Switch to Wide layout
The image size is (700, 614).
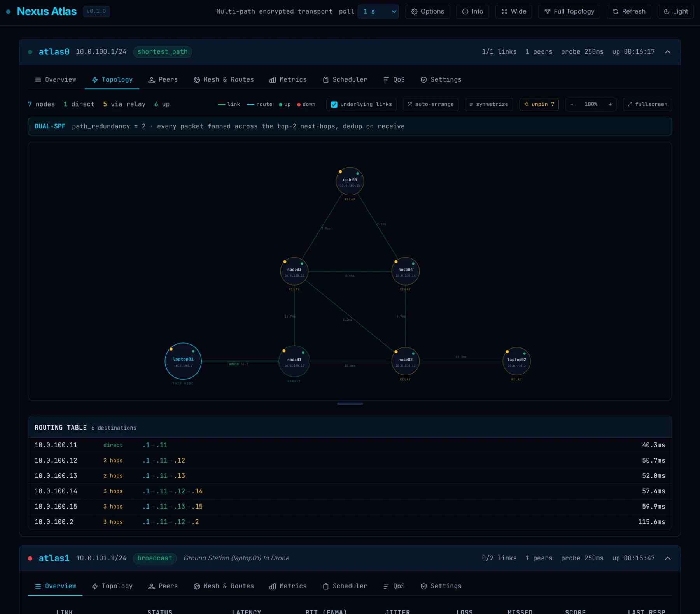[x=514, y=12]
